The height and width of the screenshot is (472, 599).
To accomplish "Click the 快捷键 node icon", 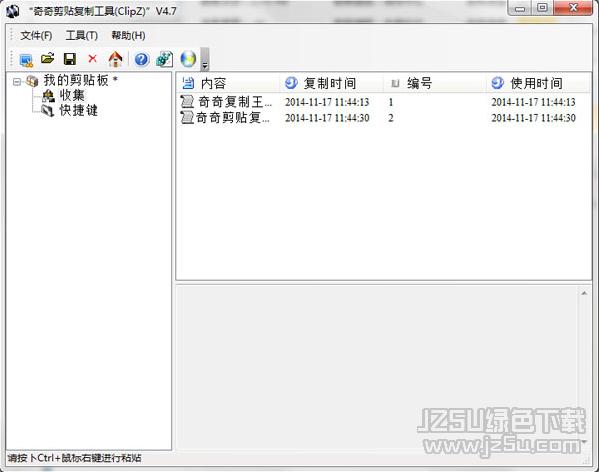I will [x=48, y=111].
